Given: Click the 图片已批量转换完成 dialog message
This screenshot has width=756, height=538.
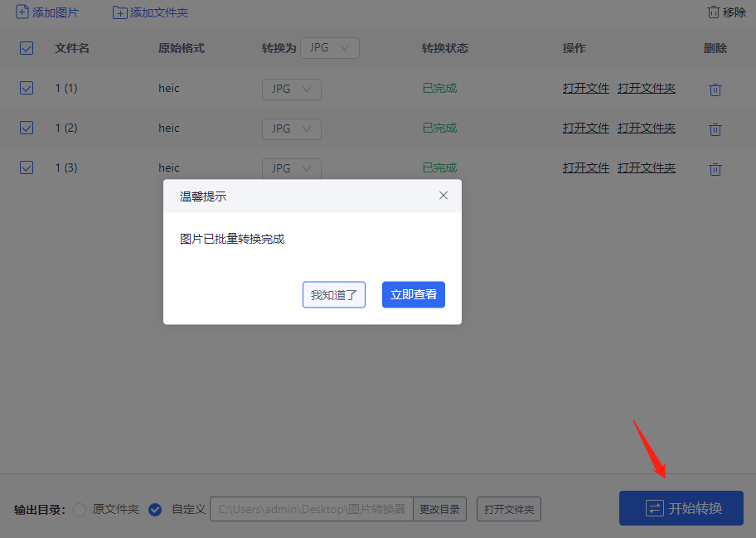Looking at the screenshot, I should click(232, 239).
